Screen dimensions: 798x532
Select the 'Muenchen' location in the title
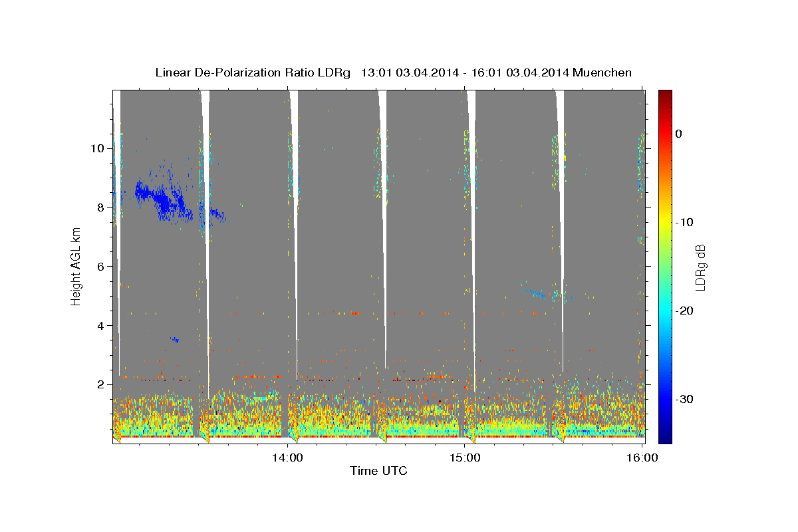[x=601, y=72]
